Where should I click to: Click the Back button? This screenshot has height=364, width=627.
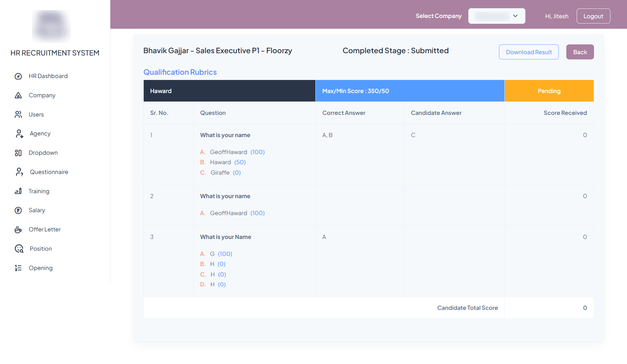tap(580, 52)
